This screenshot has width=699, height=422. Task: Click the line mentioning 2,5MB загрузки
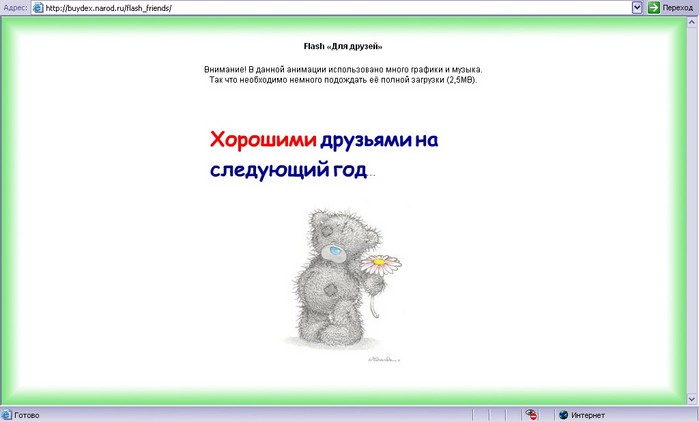coord(343,80)
